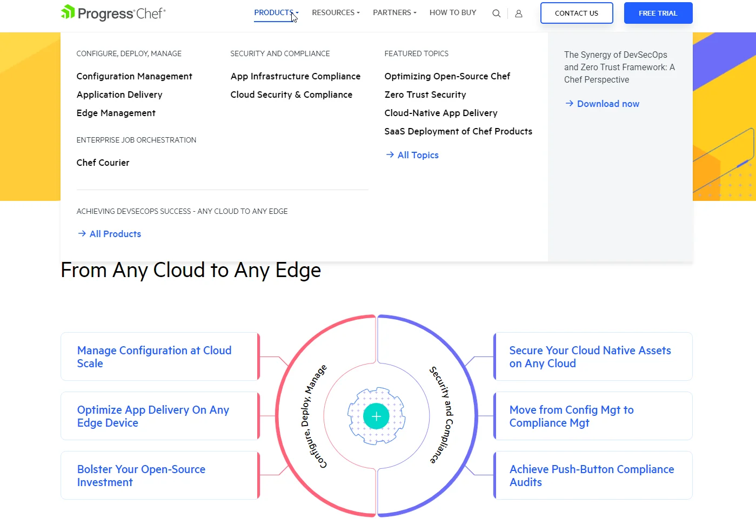Open the user account icon
This screenshot has height=532, width=756.
519,14
